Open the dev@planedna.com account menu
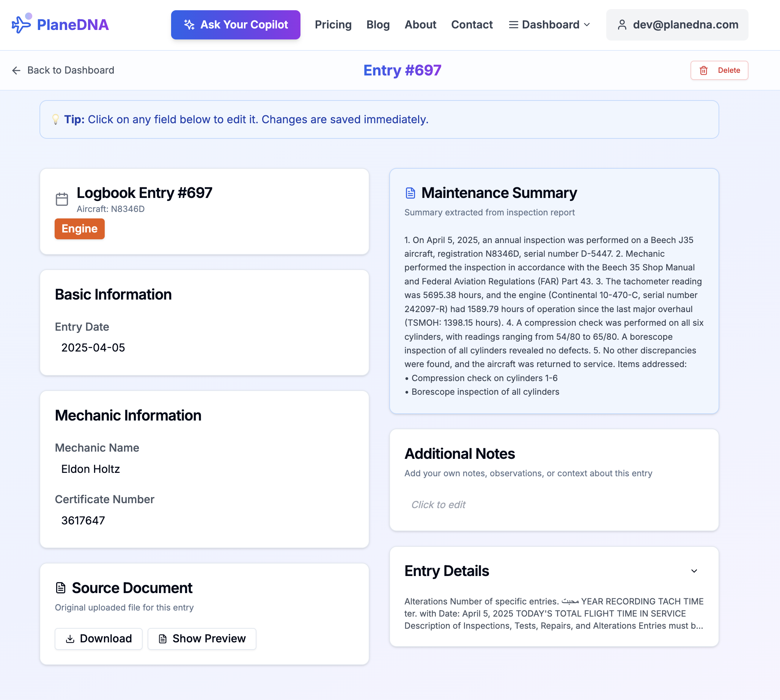780x700 pixels. click(677, 25)
